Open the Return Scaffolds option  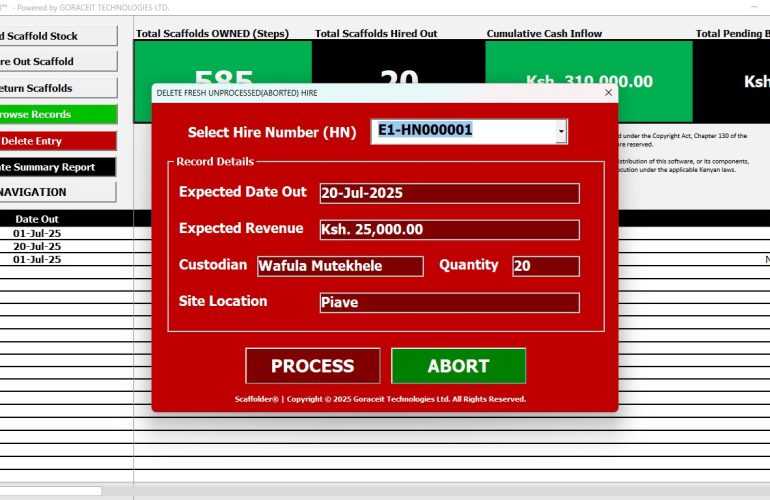click(58, 88)
